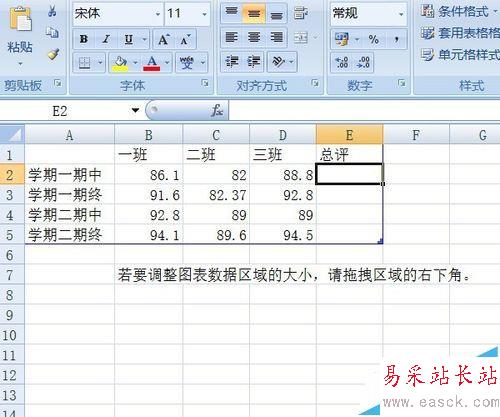Click the Copy icon
The height and width of the screenshot is (417, 500).
pyautogui.click(x=52, y=32)
